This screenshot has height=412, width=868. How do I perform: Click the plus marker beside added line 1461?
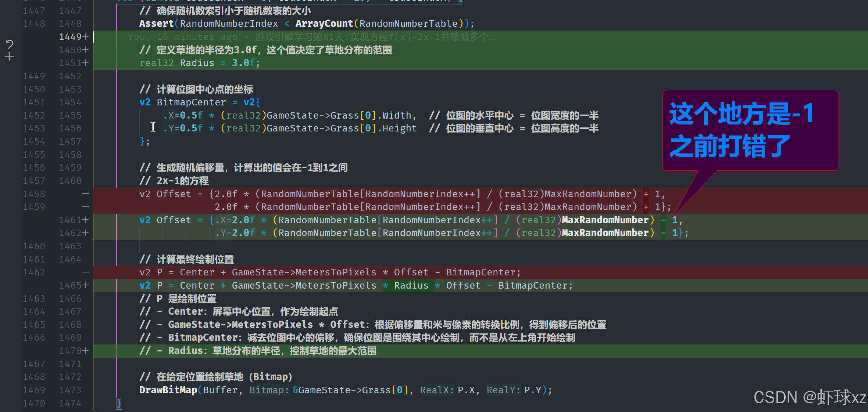[x=85, y=220]
